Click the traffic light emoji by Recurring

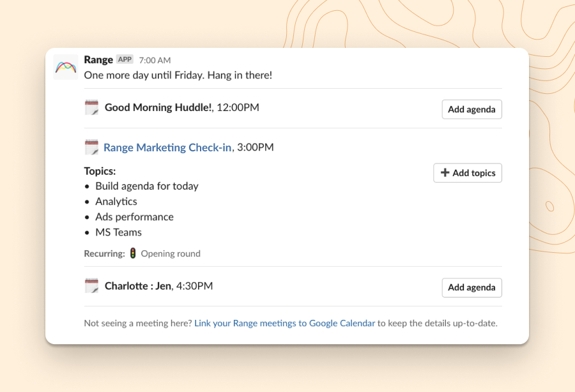click(x=133, y=253)
